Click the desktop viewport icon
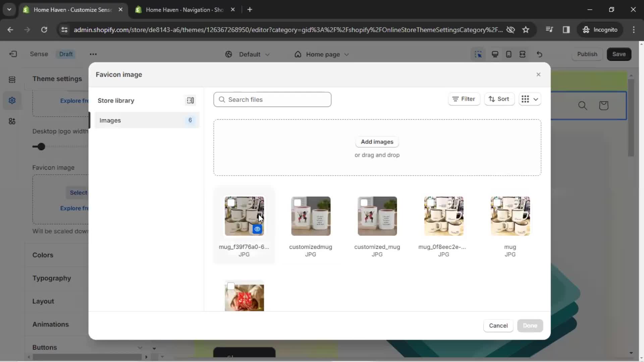 (x=495, y=54)
